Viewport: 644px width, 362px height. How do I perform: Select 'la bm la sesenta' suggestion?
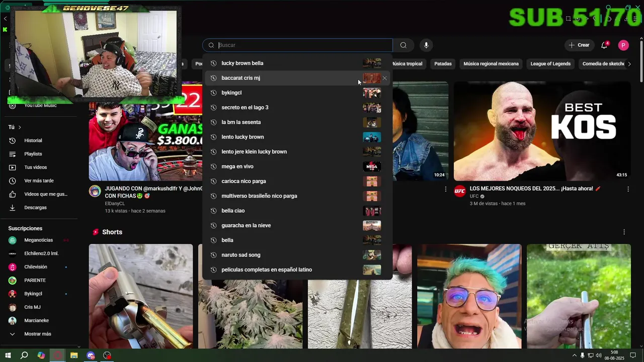click(x=297, y=122)
